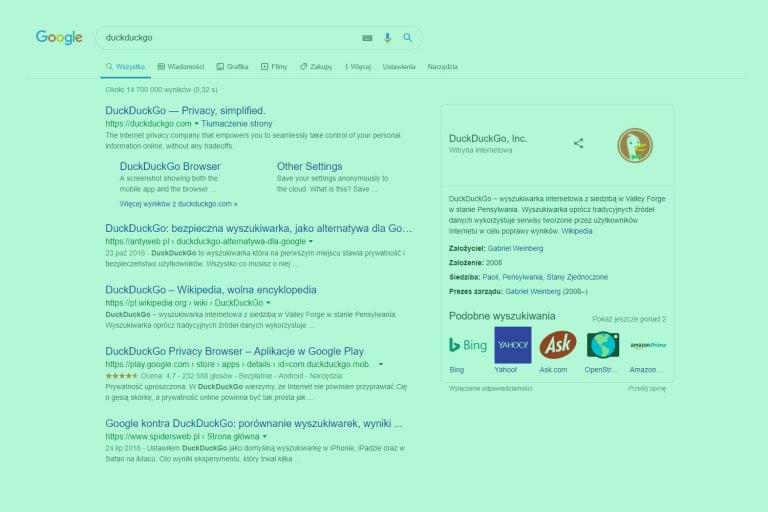
Task: Click Gabriel Weinberg link next to Prezes zarządu
Action: (x=533, y=292)
